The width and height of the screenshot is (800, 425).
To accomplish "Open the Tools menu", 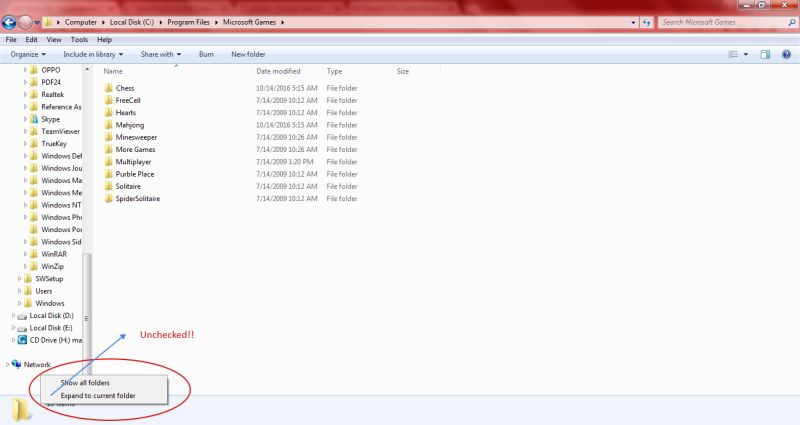I will tap(79, 39).
